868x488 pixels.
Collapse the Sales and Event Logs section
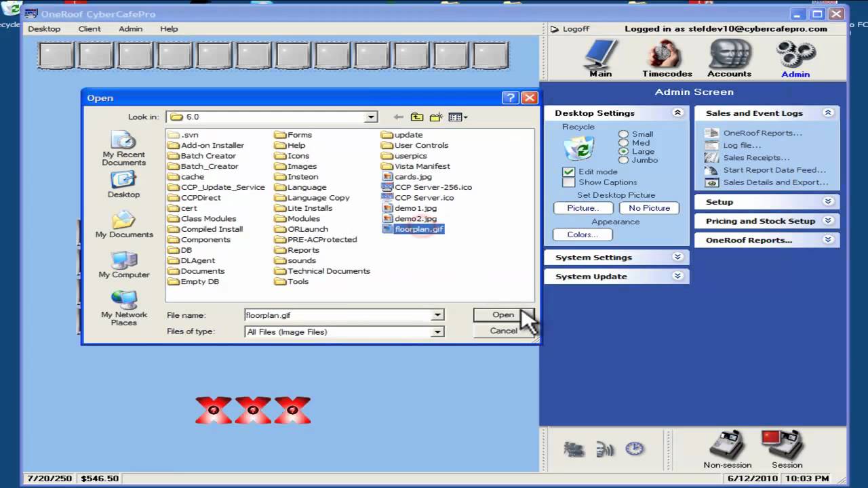(x=827, y=113)
